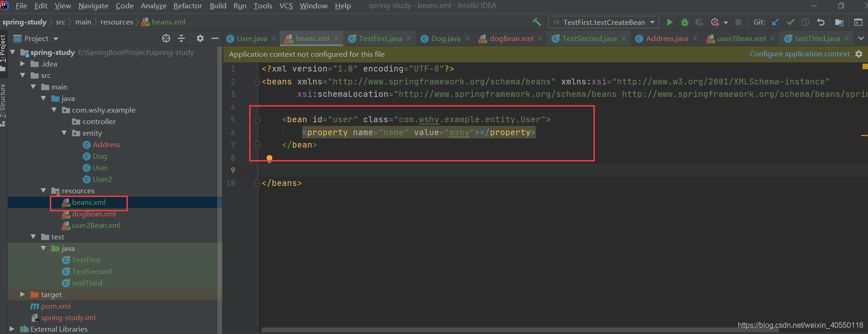
Task: Collapse the spring-study root node
Action: 12,52
